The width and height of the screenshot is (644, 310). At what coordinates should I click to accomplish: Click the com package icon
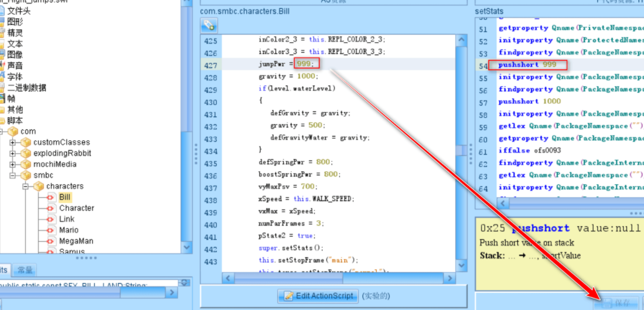(13, 131)
